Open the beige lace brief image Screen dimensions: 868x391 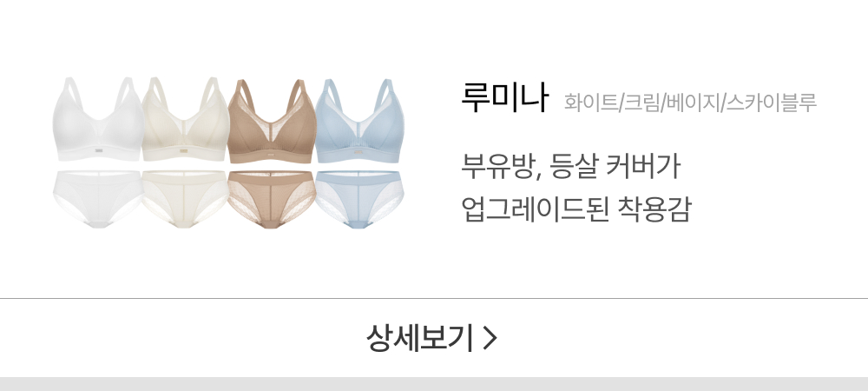click(271, 200)
